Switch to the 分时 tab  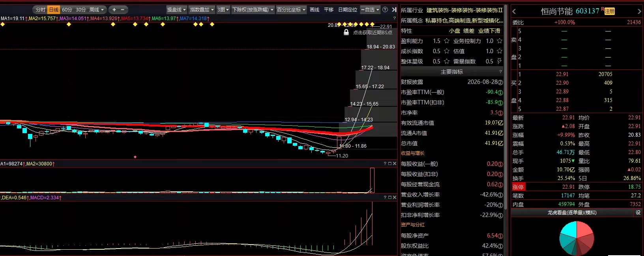point(40,9)
